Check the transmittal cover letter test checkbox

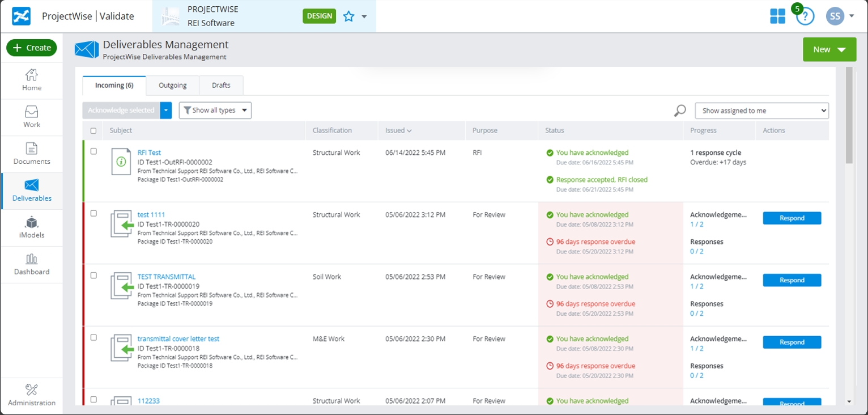(x=93, y=338)
